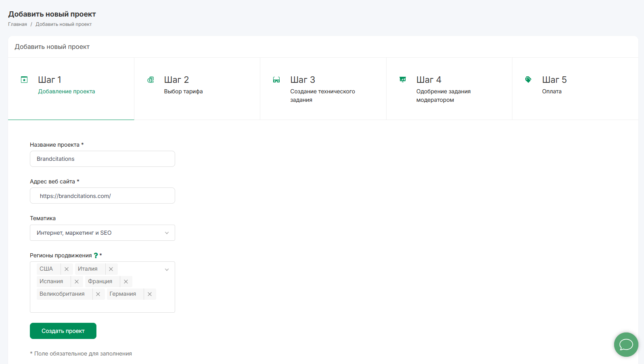Click the green question mark help icon
This screenshot has width=644, height=364.
click(96, 255)
